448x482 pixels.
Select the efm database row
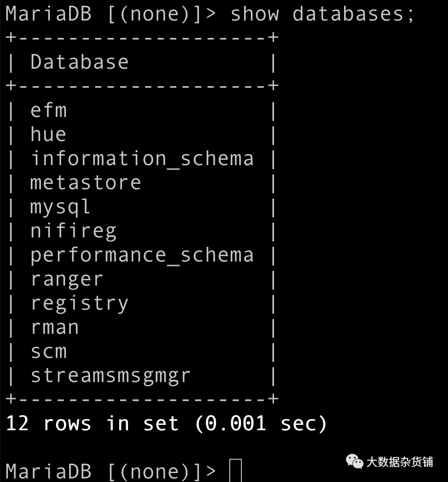pos(49,110)
